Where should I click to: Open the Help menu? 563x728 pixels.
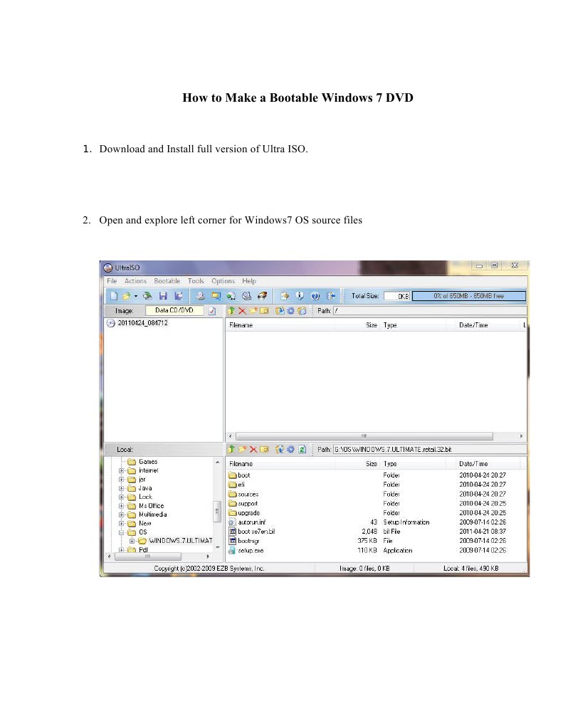(249, 281)
